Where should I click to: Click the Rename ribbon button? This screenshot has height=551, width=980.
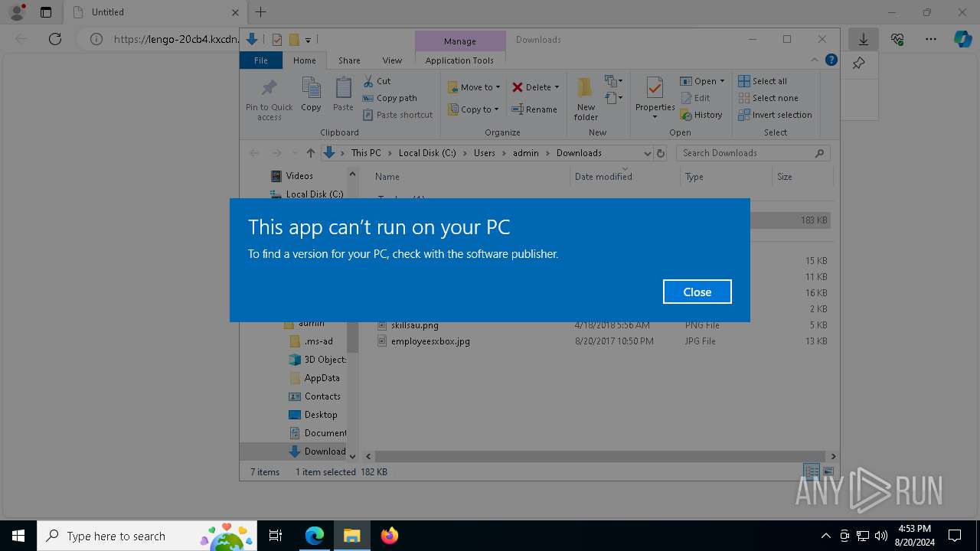click(534, 109)
